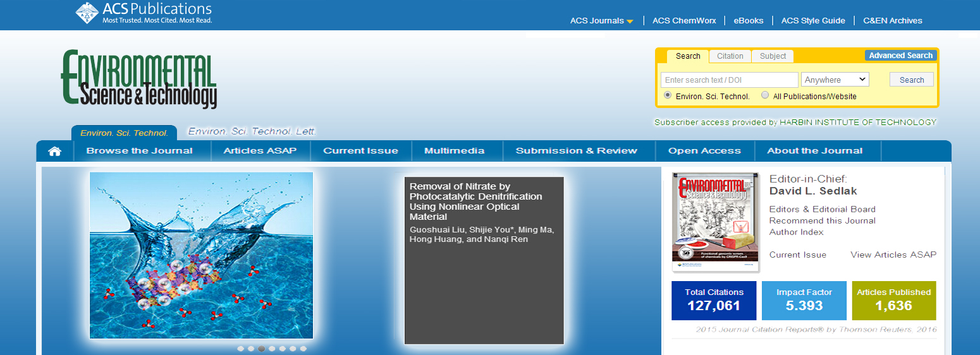Click the Impact Factor 5.393 tile
980x355 pixels.
804,301
